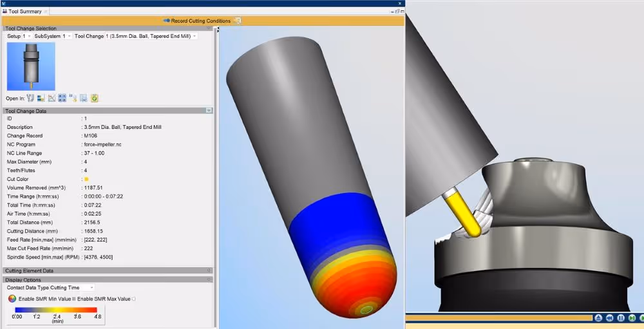
Task: Click the Volume Removed value 1187.51
Action: point(93,188)
